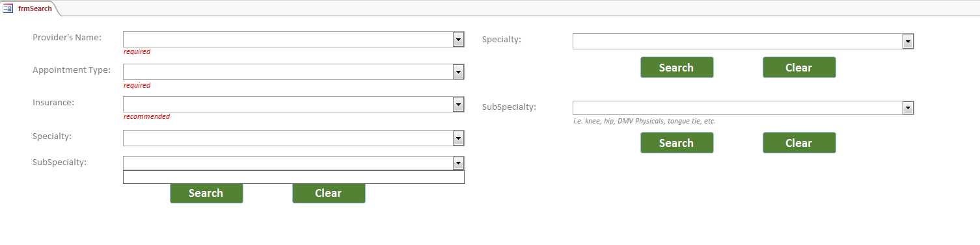Click Search under the right SubSpecialty field
This screenshot has height=245, width=980.
tap(677, 143)
